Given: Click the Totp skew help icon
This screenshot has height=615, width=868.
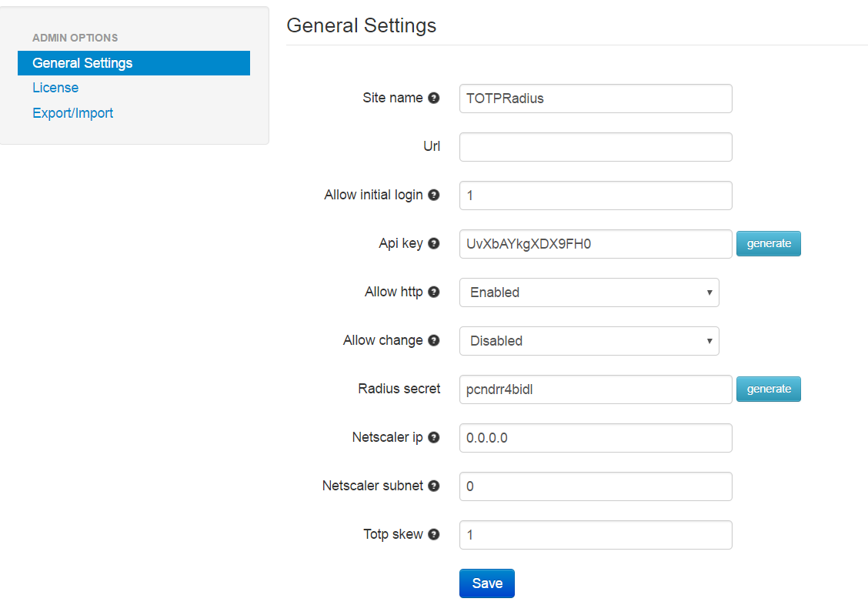Looking at the screenshot, I should click(x=434, y=534).
